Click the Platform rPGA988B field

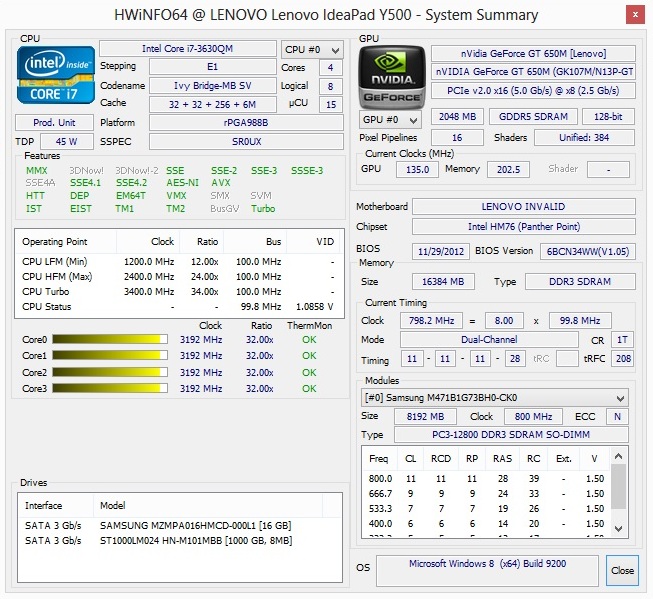[246, 122]
